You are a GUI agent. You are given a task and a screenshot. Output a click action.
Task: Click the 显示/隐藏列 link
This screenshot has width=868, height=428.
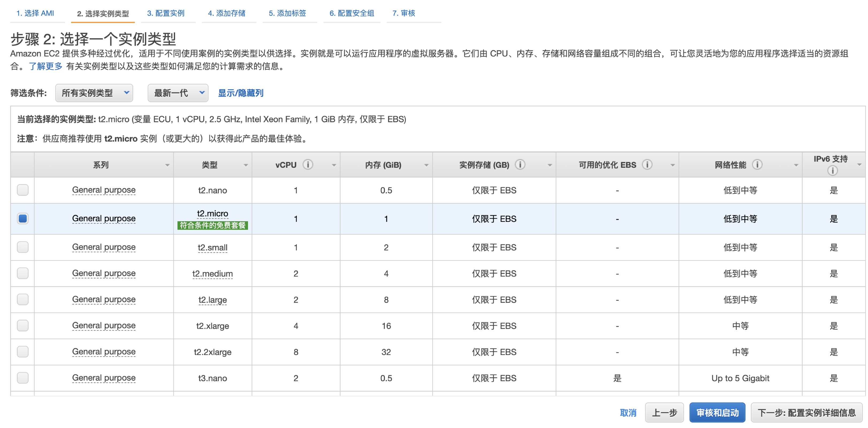click(x=241, y=93)
